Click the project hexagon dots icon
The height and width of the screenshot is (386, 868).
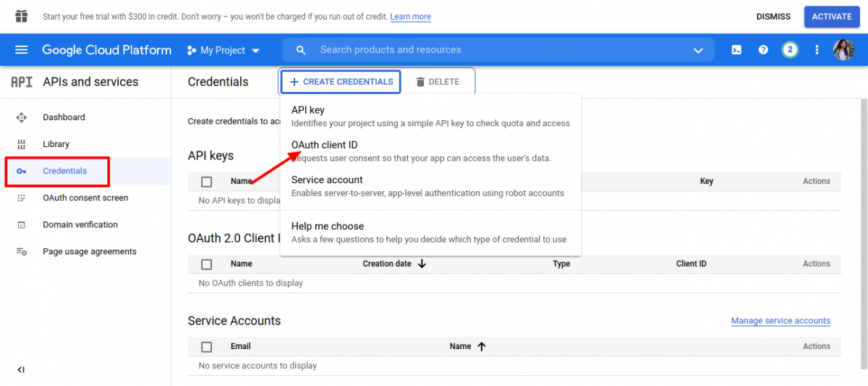tap(191, 50)
